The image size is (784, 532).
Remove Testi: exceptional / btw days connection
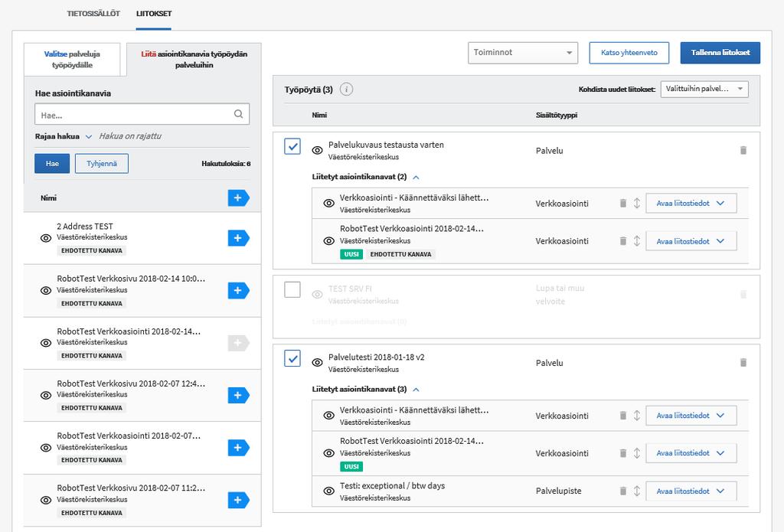[623, 491]
